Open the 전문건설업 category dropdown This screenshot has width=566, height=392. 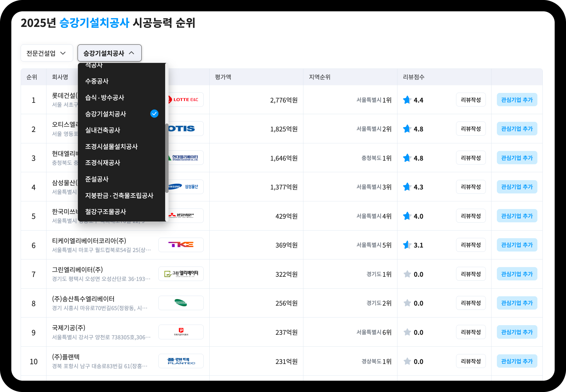pyautogui.click(x=47, y=53)
